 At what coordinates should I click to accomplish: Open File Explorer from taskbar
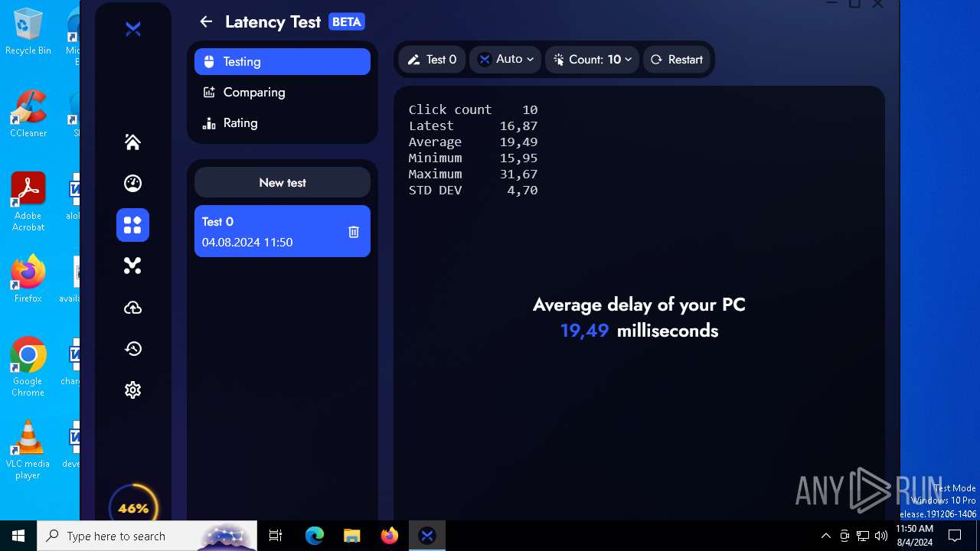(351, 536)
